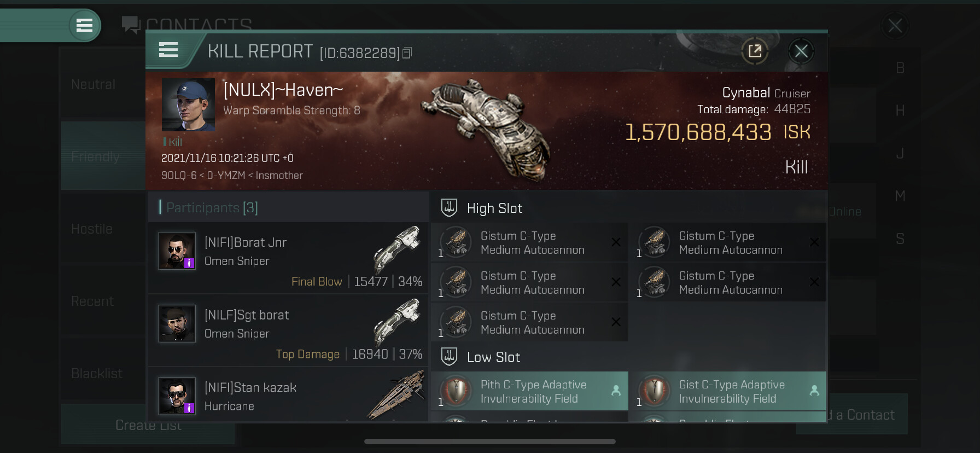The image size is (980, 453).
Task: Open the main menu hamburger button
Action: click(84, 25)
